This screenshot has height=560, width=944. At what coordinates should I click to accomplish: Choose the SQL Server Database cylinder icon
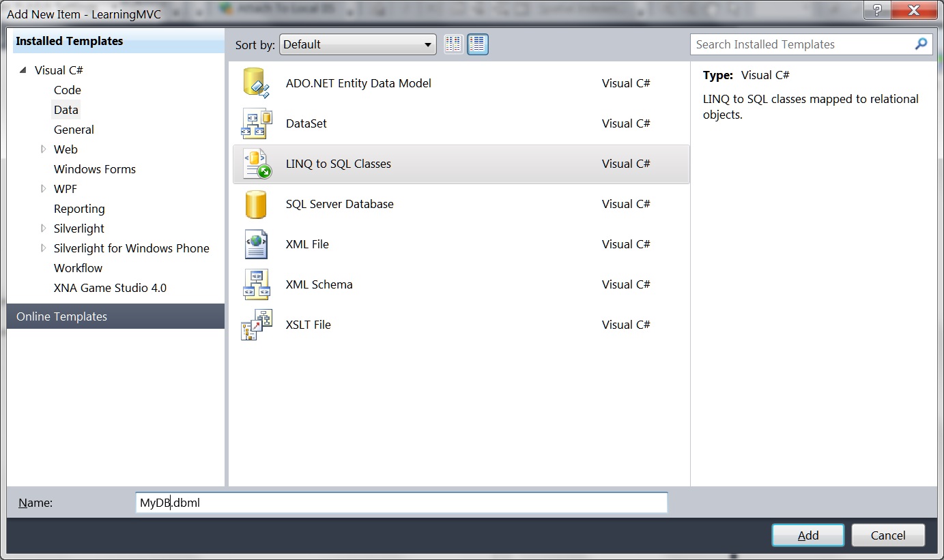pos(256,204)
